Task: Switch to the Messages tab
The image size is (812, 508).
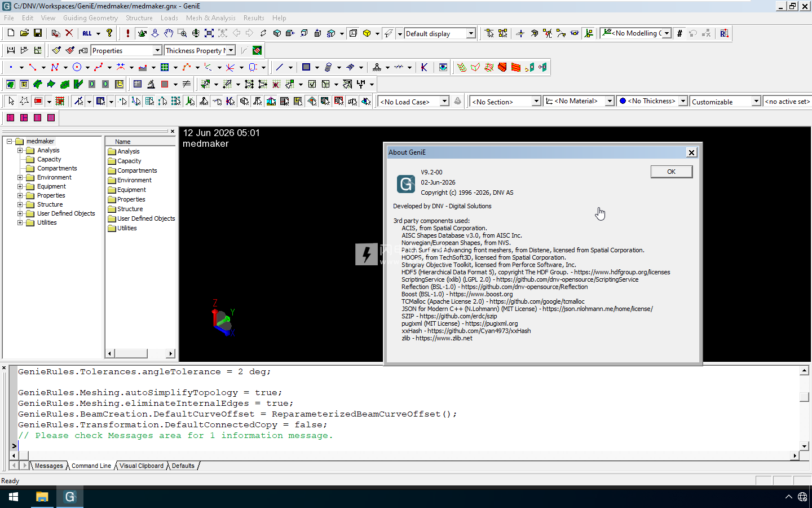Action: pos(49,466)
